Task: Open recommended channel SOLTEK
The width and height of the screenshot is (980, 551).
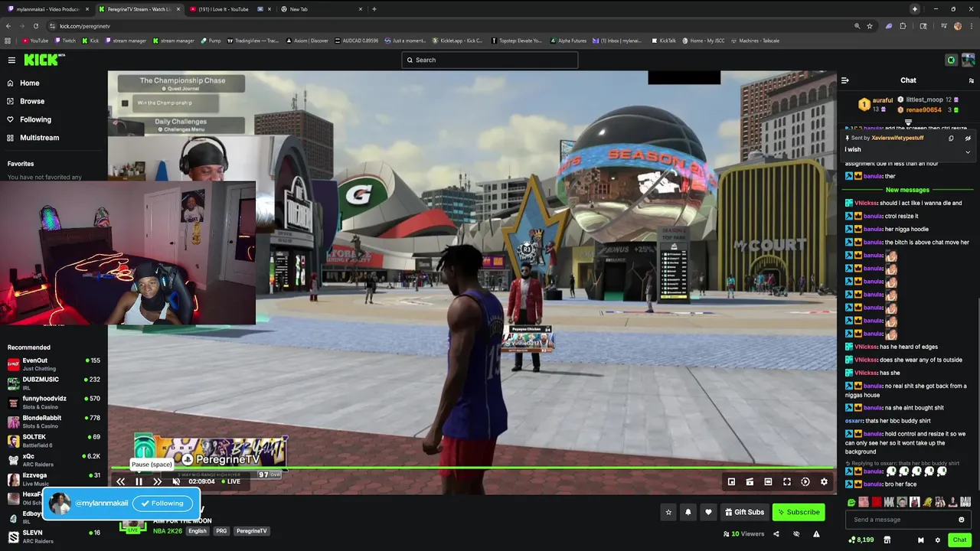Action: click(x=54, y=440)
